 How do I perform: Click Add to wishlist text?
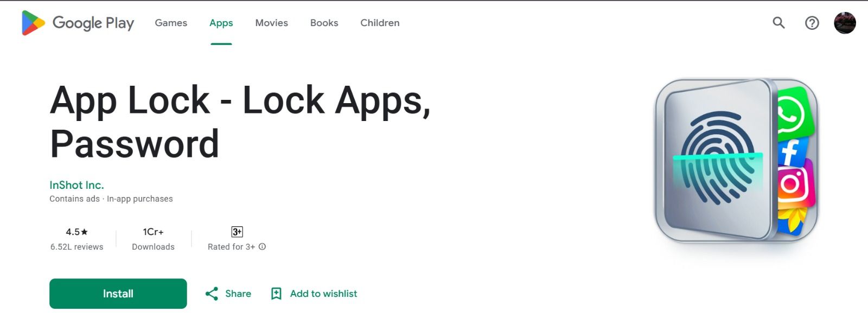pyautogui.click(x=323, y=294)
